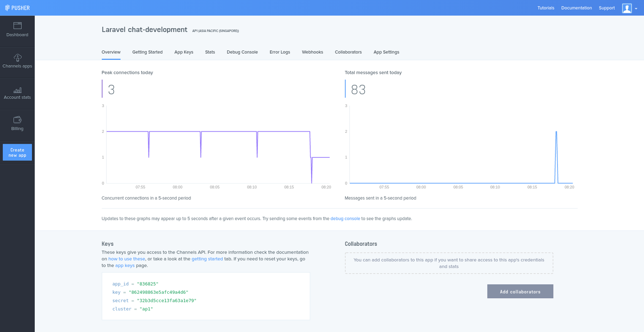Click the total messages value 83

358,90
